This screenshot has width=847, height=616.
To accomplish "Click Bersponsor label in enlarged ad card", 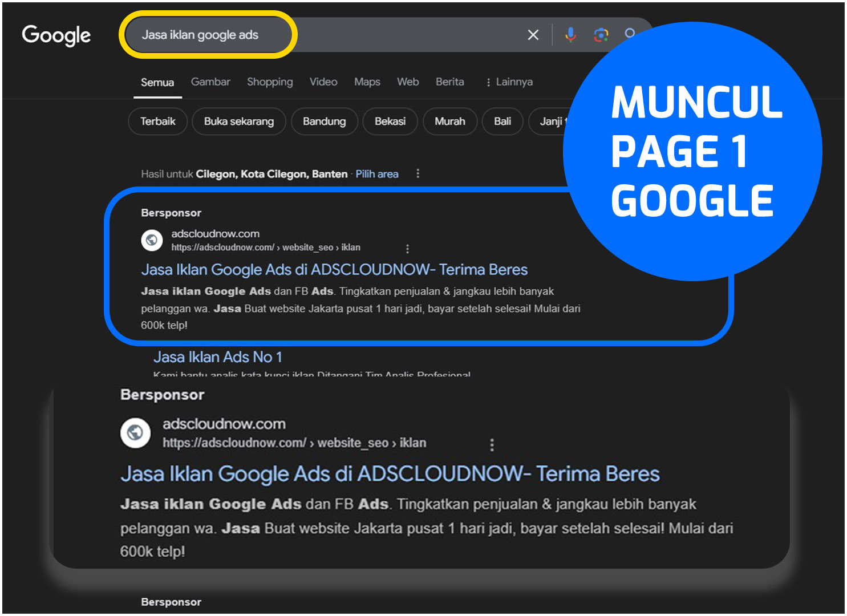I will pos(163,395).
